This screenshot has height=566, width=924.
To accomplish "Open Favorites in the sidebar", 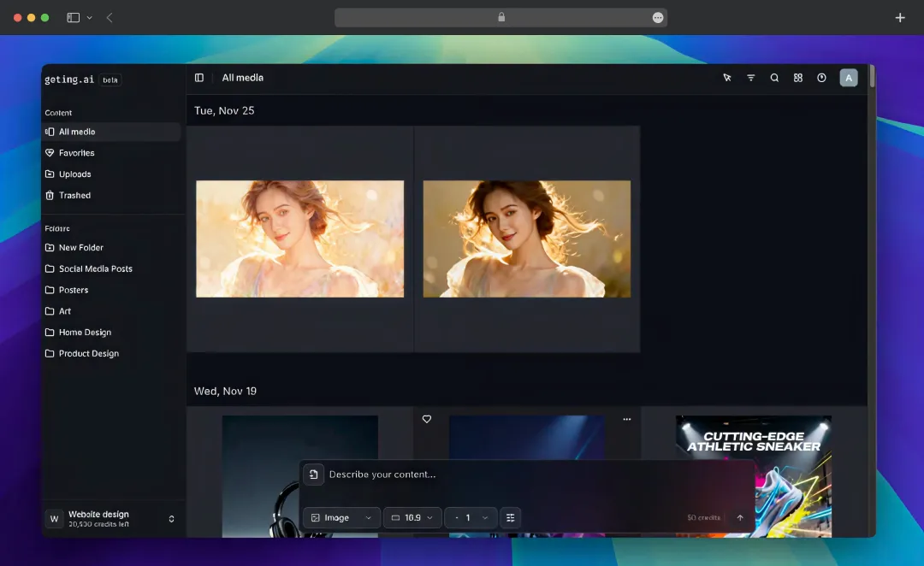I will (110, 153).
